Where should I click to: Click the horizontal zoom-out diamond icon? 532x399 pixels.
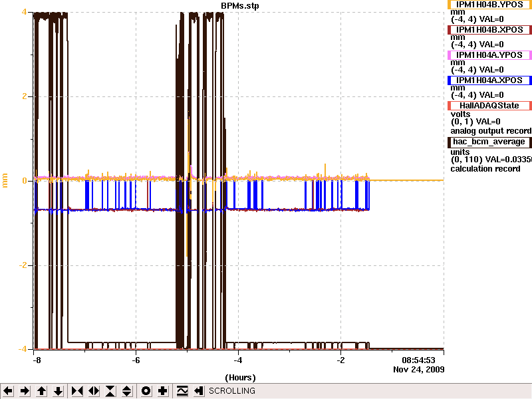point(94,391)
